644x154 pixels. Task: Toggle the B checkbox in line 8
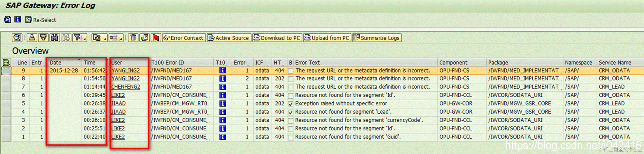tap(290, 79)
